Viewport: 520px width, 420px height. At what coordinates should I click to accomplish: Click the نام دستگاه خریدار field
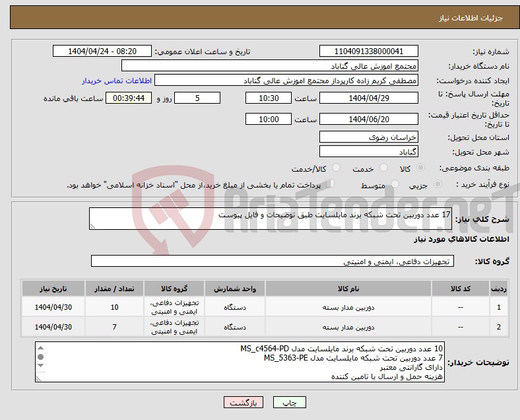pyautogui.click(x=270, y=65)
